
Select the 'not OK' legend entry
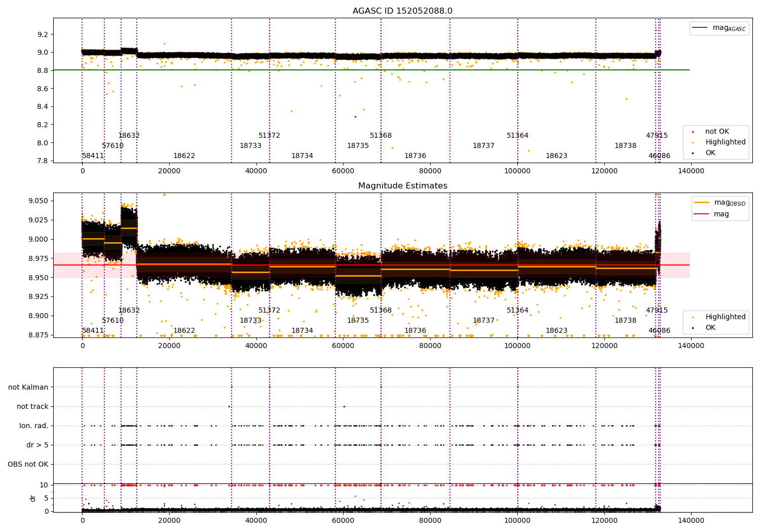716,132
